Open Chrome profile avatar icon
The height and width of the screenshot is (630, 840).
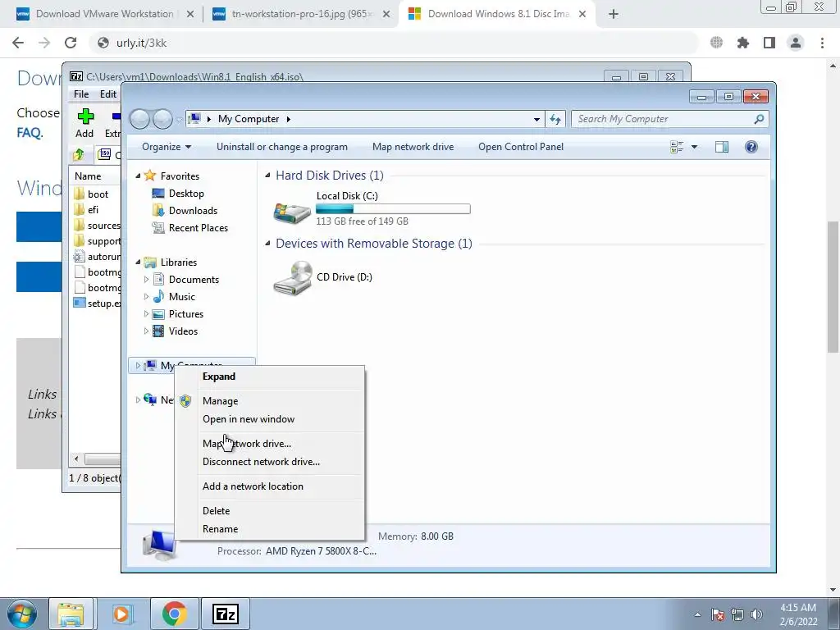point(796,43)
